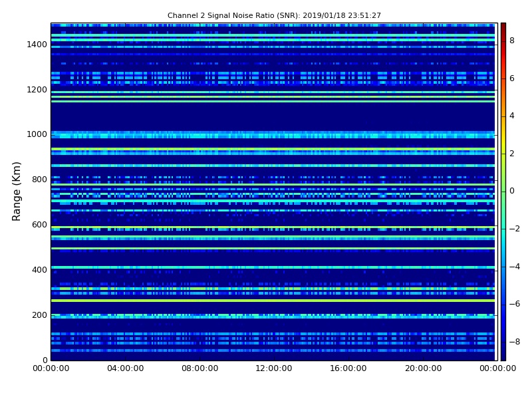Click the rightmost 00:00:00 time label
Viewport: 532px width, 399px height.
(497, 368)
